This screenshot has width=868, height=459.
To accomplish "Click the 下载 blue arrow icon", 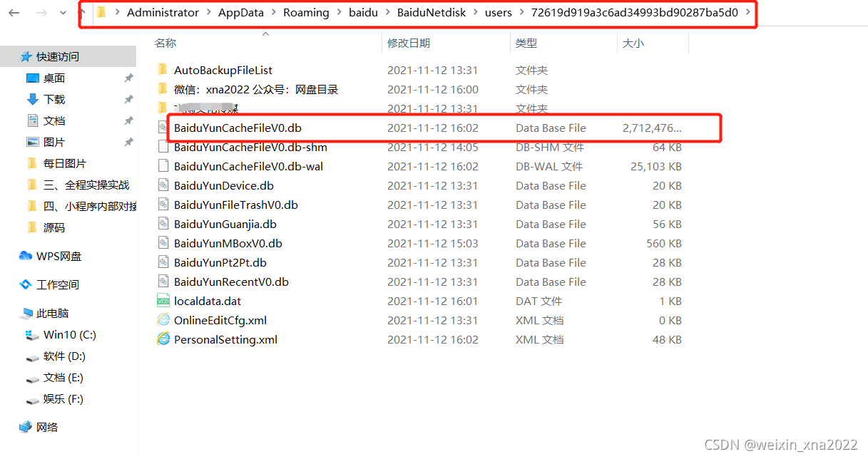I will point(32,99).
